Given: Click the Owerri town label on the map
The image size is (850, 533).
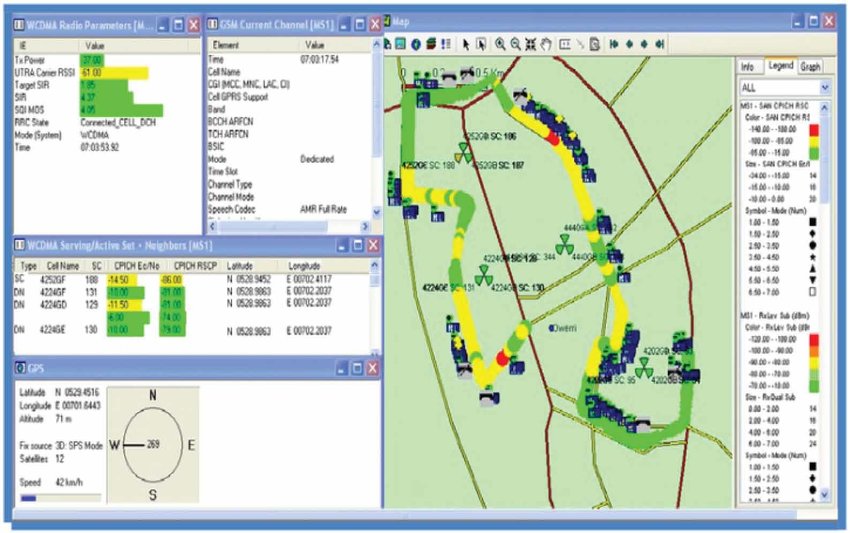Looking at the screenshot, I should tap(565, 328).
